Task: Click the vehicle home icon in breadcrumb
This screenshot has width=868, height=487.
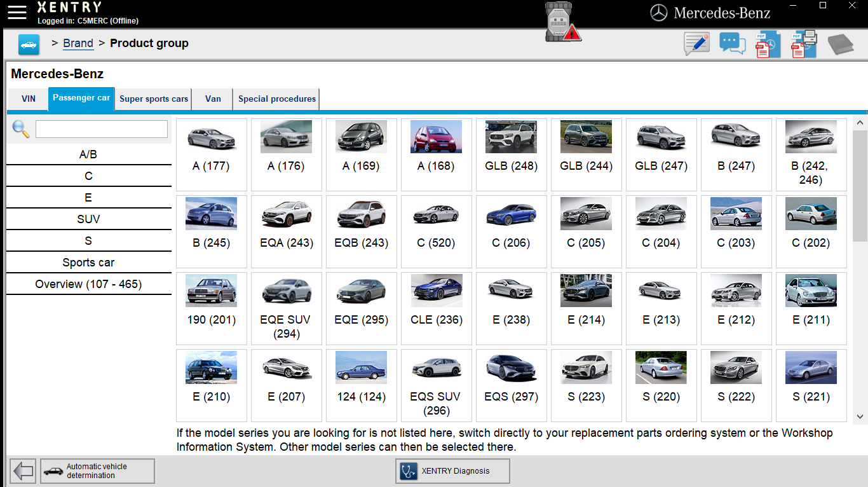Action: tap(29, 45)
